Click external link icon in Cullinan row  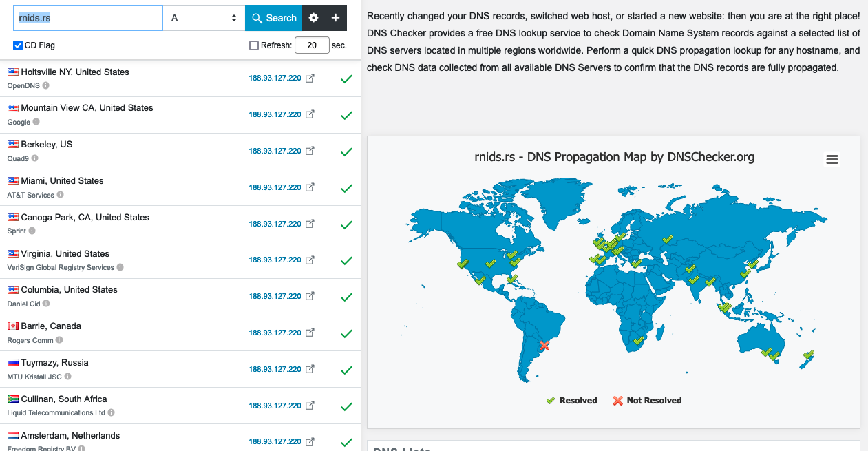pyautogui.click(x=310, y=406)
